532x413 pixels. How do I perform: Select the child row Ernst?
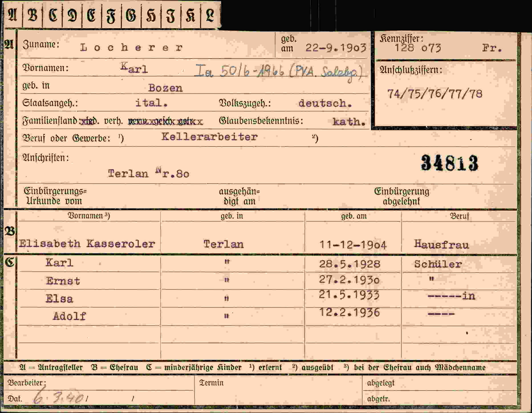267,281
